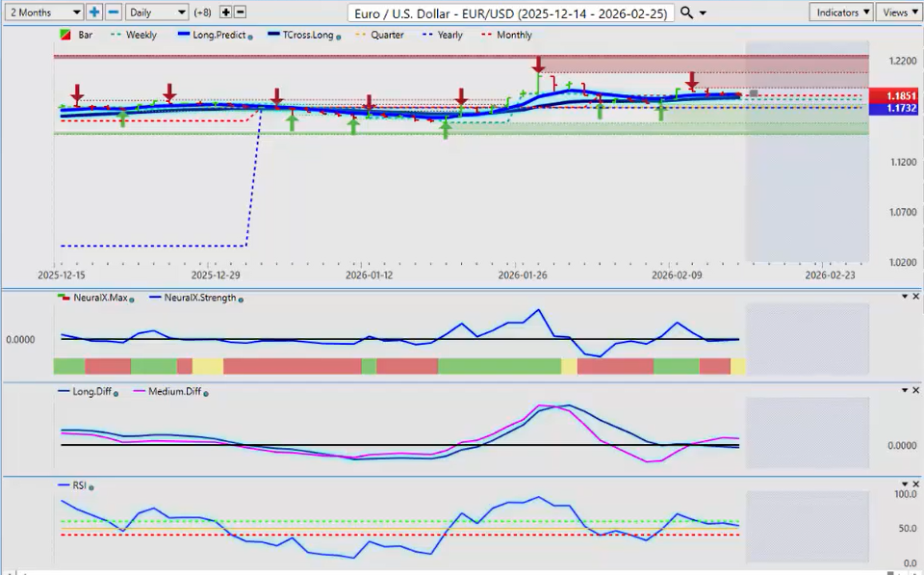Click the black plus forecast increment icon
Screen dimensions: 924x575
[x=225, y=13]
